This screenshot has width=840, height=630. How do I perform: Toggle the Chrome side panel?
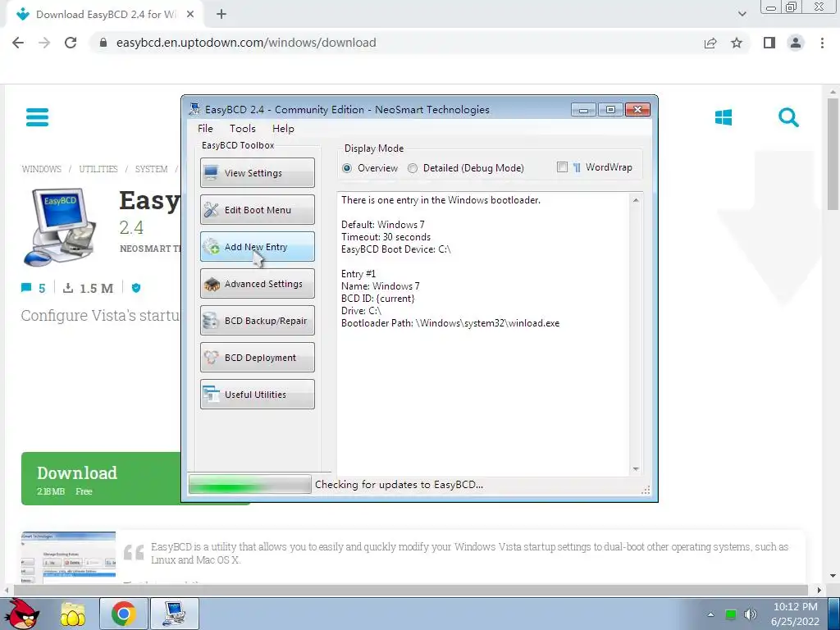tap(769, 43)
